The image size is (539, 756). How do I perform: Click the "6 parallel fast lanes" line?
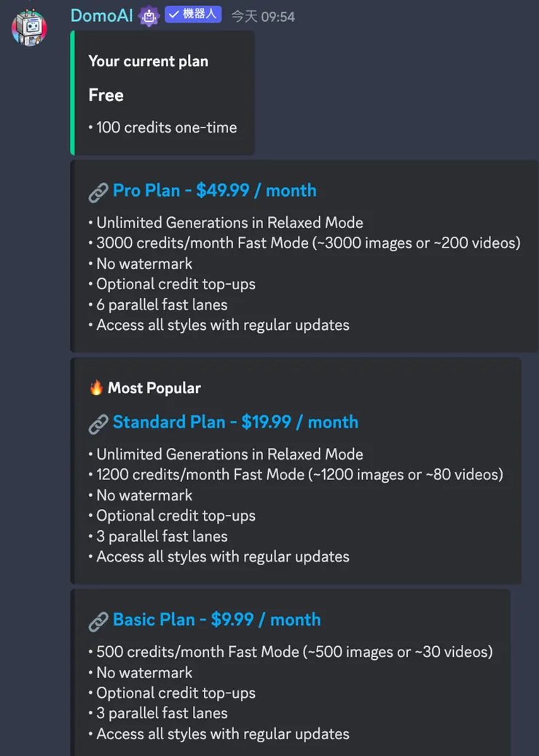tap(162, 304)
